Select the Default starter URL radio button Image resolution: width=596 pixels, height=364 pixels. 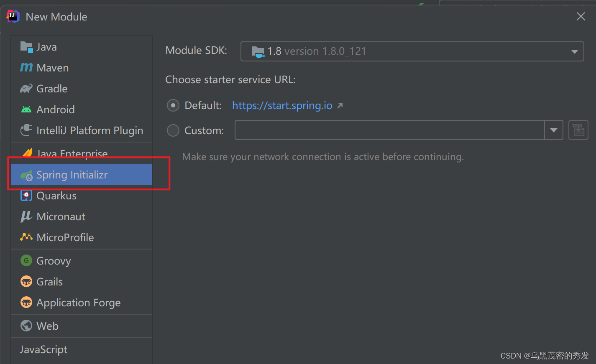point(173,105)
